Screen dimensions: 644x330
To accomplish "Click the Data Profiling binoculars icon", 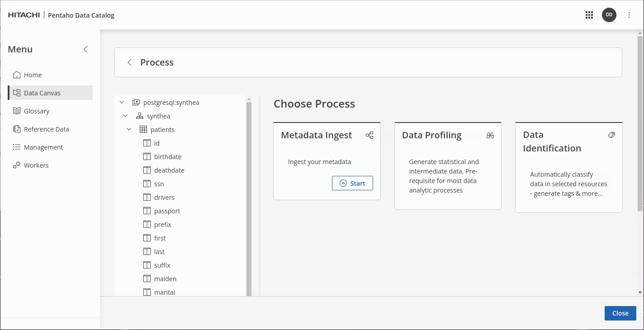I will coord(490,135).
